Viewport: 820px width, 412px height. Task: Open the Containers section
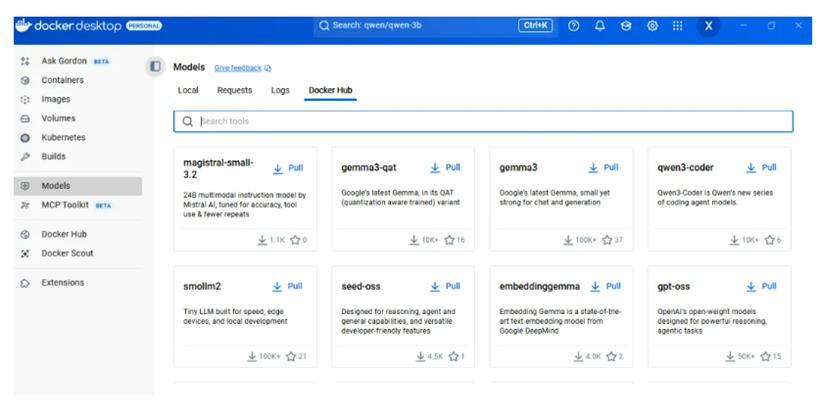[62, 80]
